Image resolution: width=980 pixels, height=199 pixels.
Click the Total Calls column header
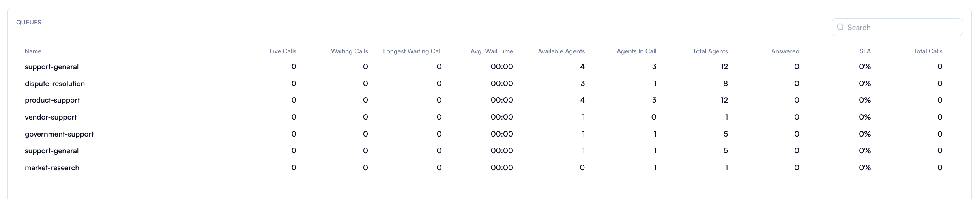928,51
